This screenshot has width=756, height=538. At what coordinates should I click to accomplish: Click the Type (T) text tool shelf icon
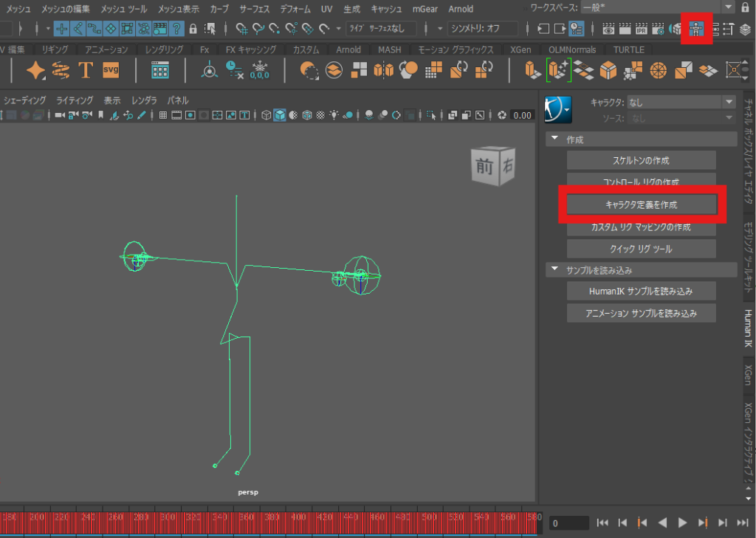pos(86,70)
